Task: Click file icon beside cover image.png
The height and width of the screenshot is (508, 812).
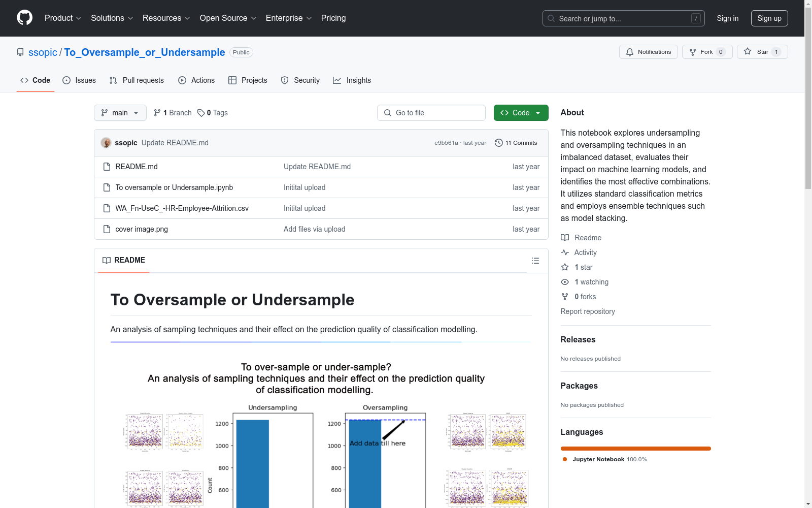Action: 107,229
